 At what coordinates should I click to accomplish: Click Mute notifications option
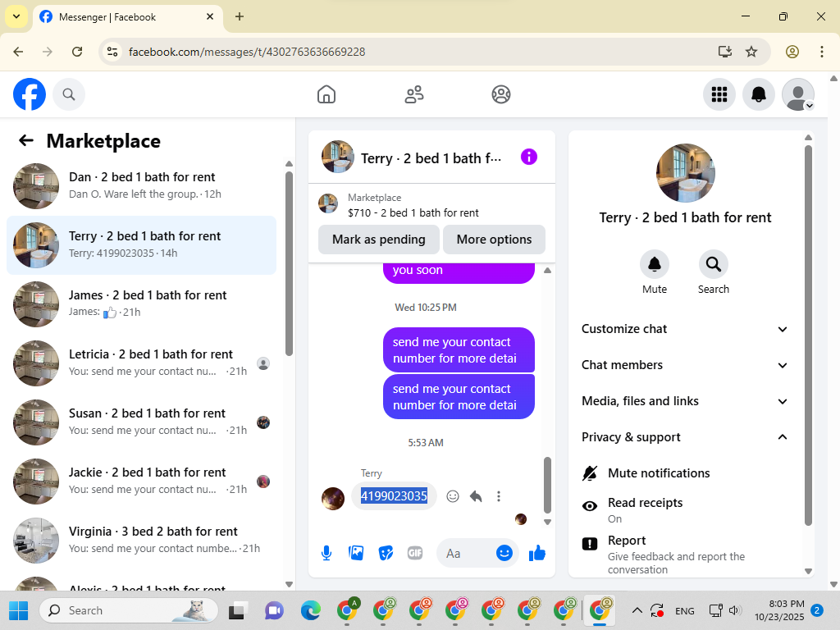click(685, 473)
